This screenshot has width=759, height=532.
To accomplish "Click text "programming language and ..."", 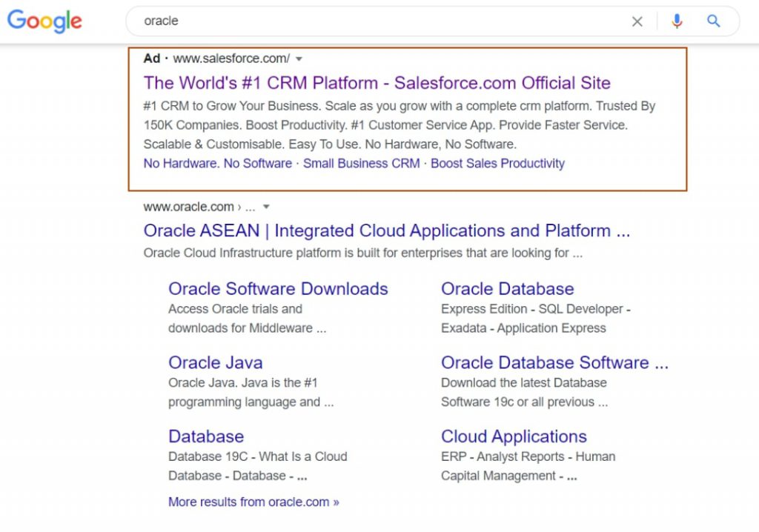I will (251, 402).
